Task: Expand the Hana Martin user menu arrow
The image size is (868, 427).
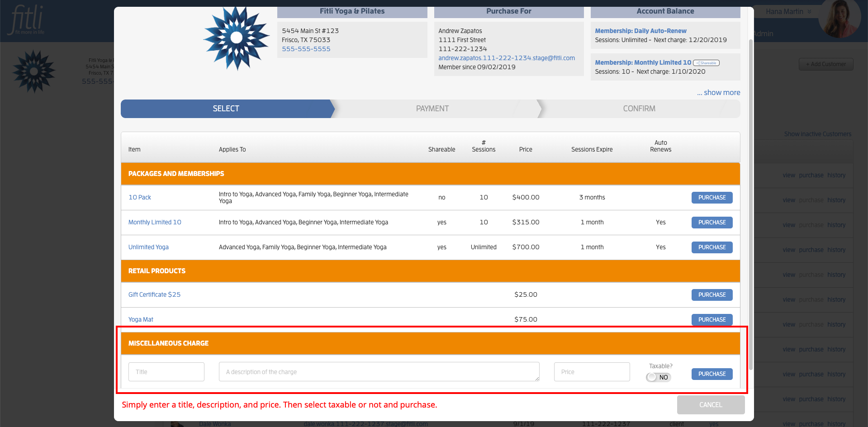Action: [x=810, y=12]
